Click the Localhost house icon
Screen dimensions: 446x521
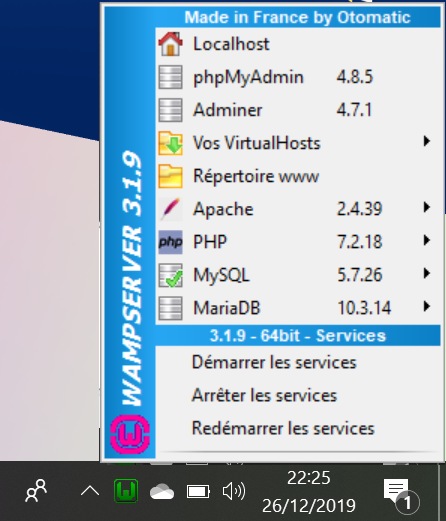(x=170, y=44)
